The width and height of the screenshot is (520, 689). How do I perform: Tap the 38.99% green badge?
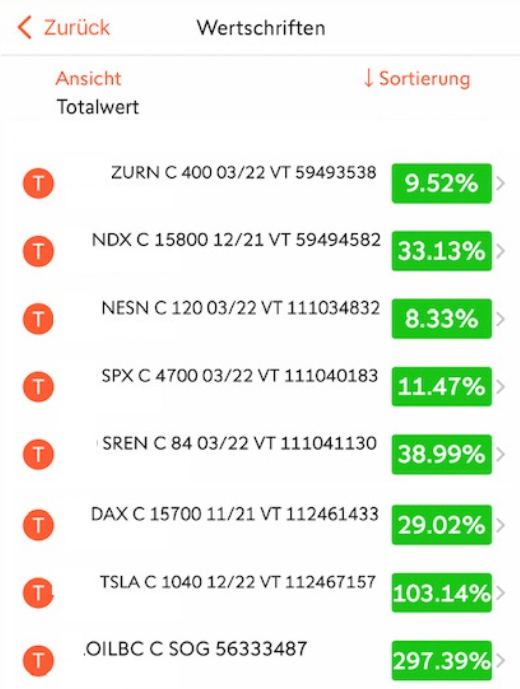[442, 454]
